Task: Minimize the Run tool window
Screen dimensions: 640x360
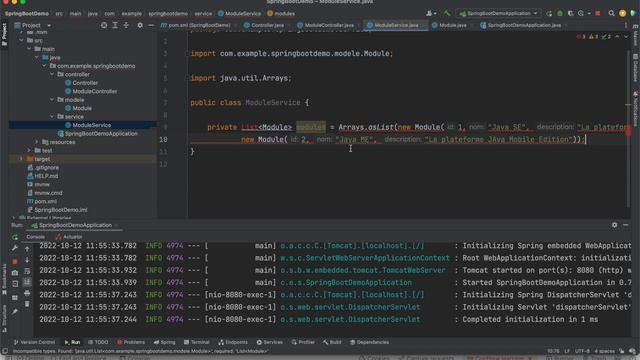Action: 625,225
